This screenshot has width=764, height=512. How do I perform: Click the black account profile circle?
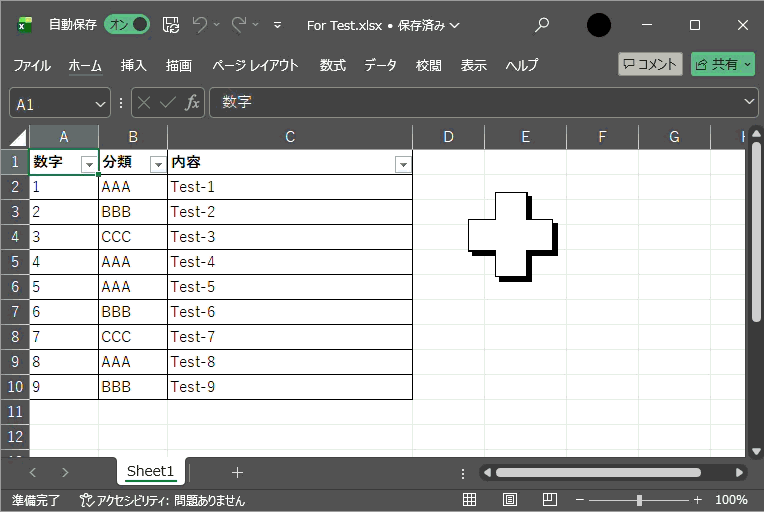(x=599, y=25)
